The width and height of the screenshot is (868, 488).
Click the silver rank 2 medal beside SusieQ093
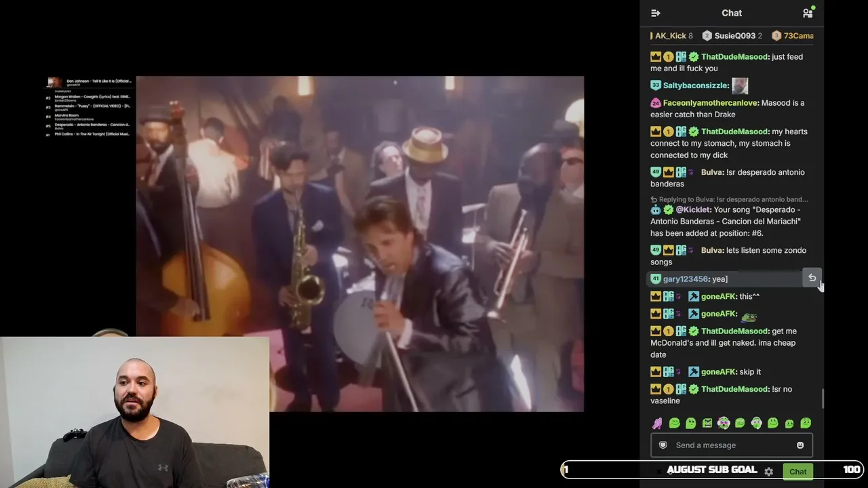(x=707, y=36)
